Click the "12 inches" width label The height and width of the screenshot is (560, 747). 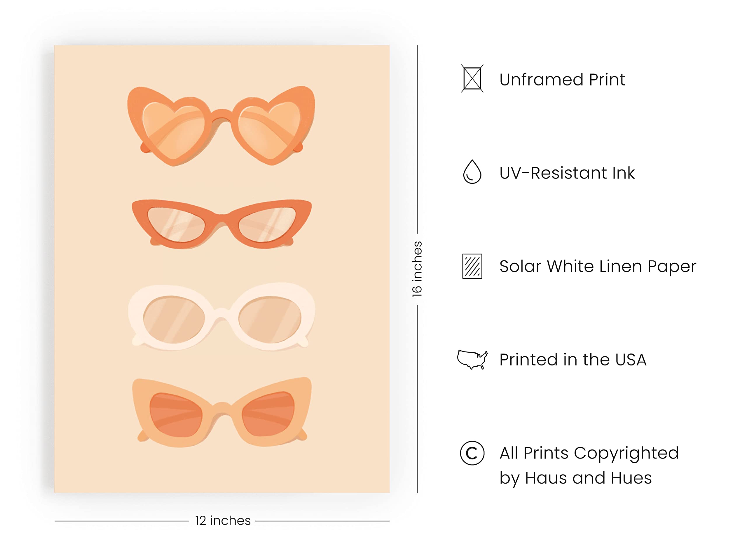(223, 521)
